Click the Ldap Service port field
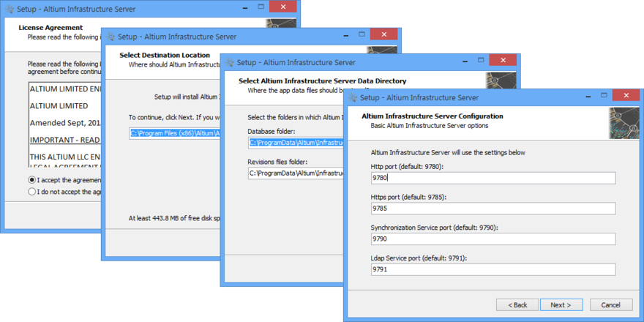This screenshot has height=322, width=644. click(x=493, y=270)
